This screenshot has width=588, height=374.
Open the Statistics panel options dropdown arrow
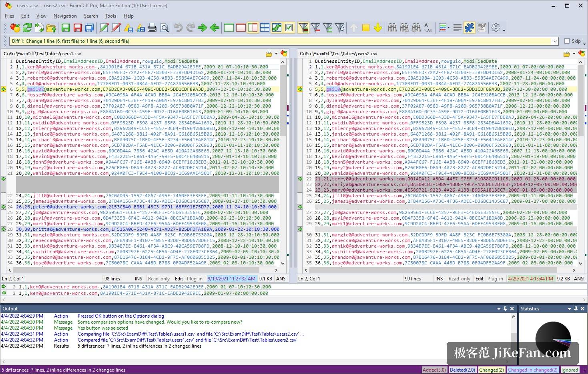(569, 309)
